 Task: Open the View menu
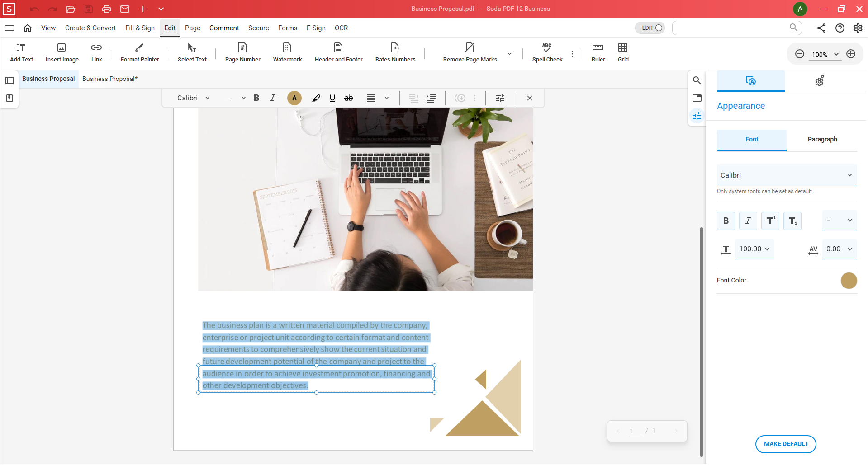pyautogui.click(x=48, y=28)
